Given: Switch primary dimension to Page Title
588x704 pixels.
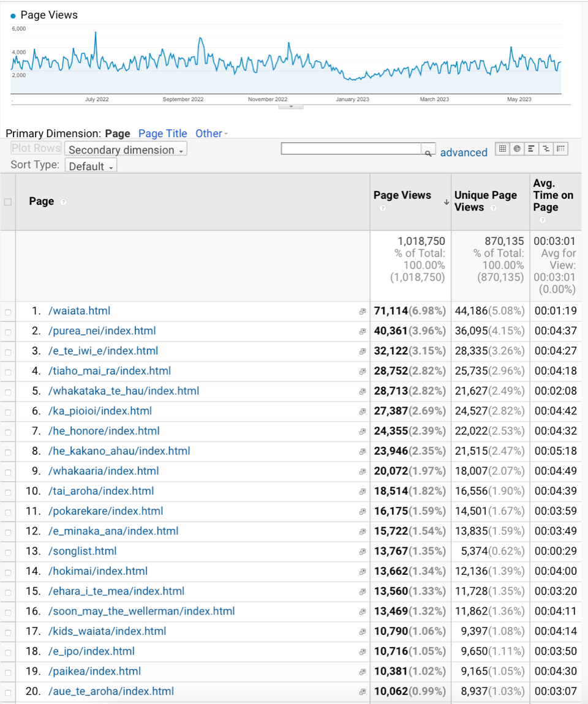Looking at the screenshot, I should (x=163, y=133).
